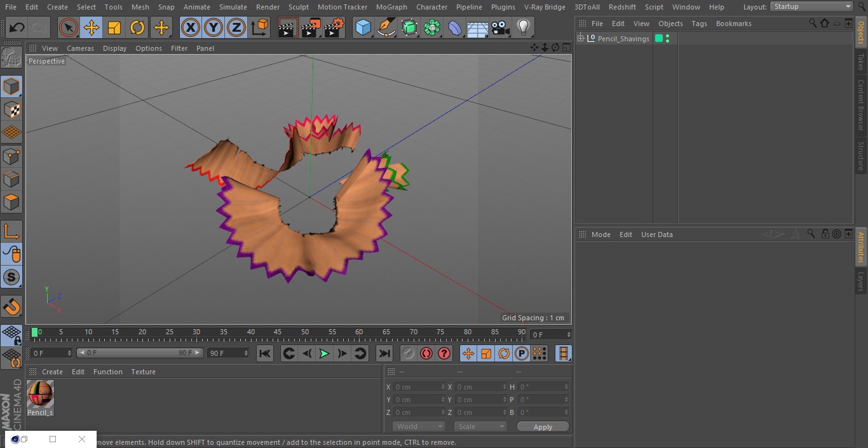Toggle X axis lock

point(190,28)
